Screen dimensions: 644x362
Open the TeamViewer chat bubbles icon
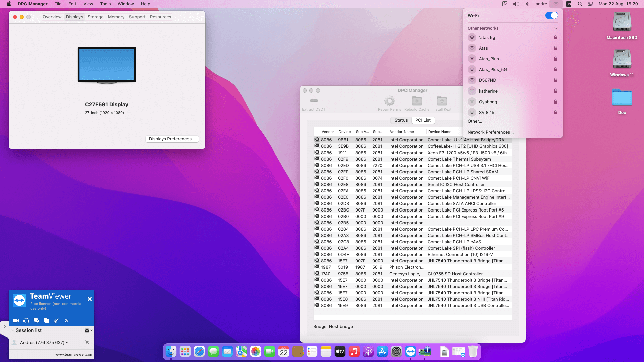[x=36, y=321]
